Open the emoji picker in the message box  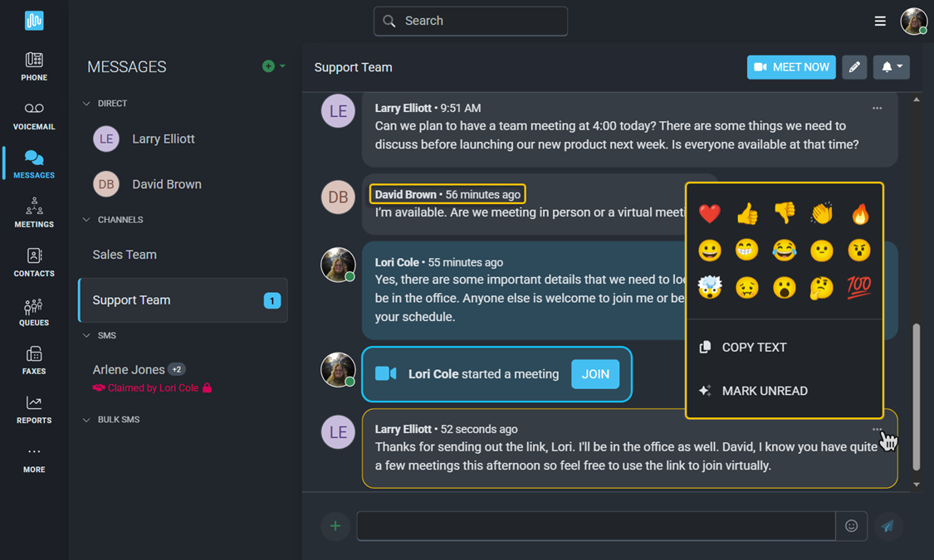pos(851,526)
